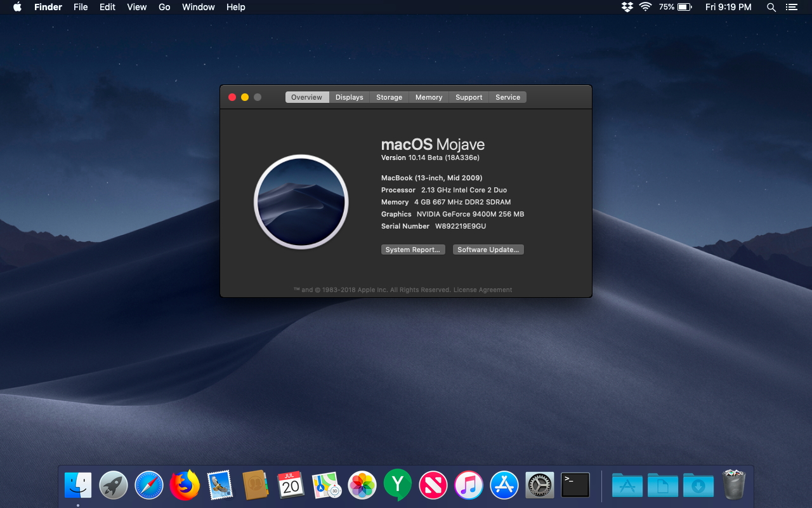Open Wi-Fi status menu

coord(646,7)
